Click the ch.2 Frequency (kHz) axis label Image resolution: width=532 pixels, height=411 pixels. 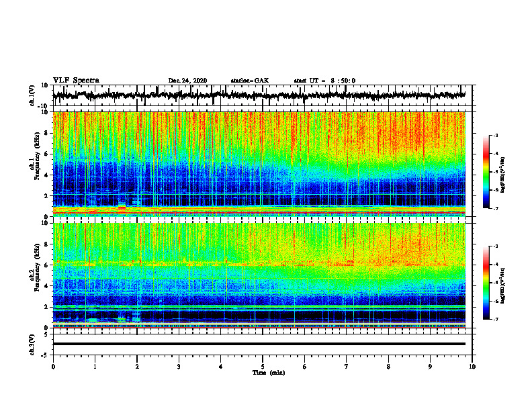point(35,267)
